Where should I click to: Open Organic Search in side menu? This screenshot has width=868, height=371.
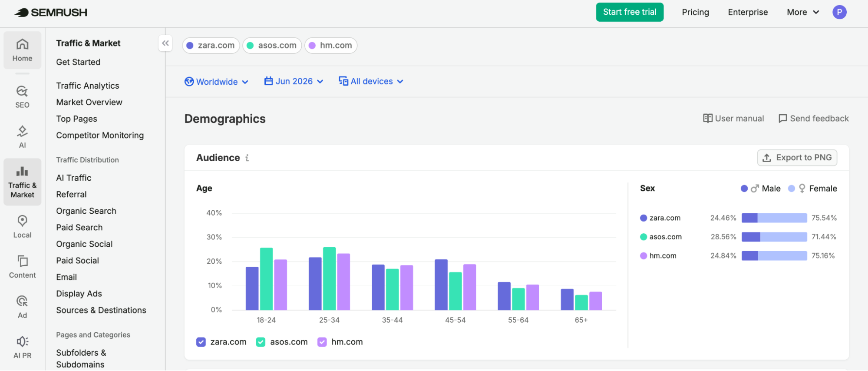tap(86, 211)
